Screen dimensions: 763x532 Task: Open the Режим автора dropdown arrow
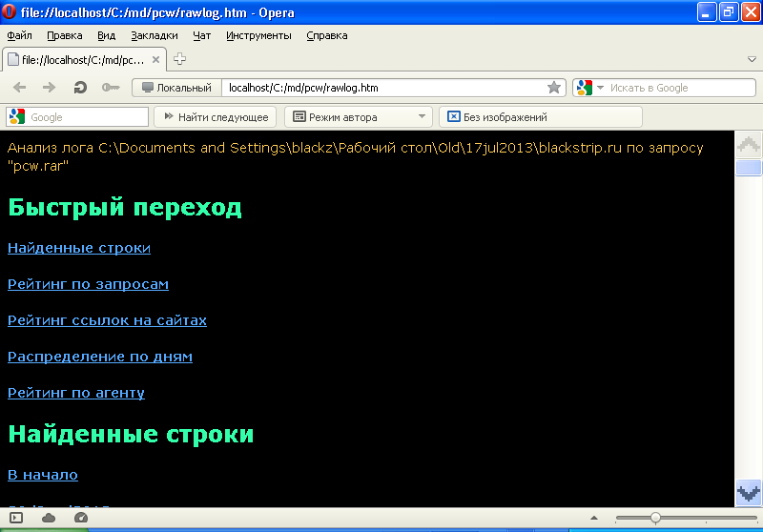[422, 116]
